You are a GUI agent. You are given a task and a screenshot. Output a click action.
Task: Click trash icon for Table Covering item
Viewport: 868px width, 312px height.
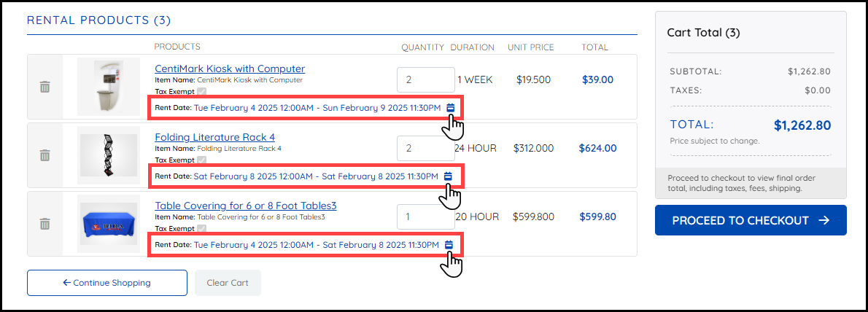45,224
